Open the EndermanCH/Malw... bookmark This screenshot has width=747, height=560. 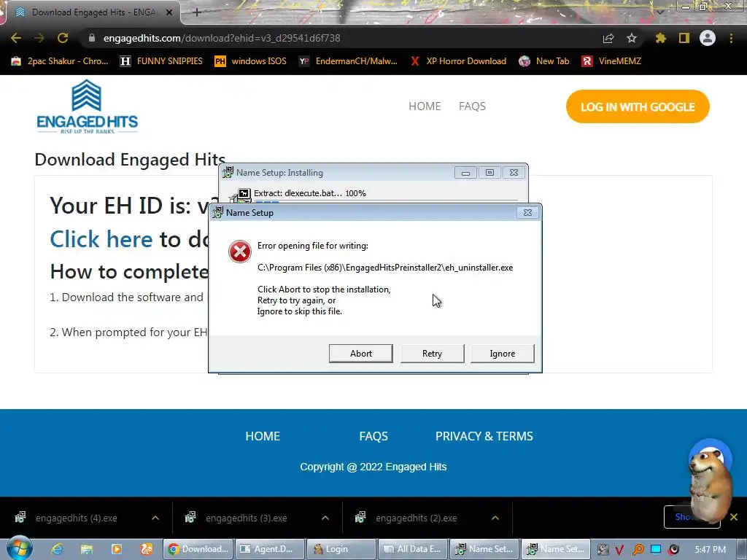pos(348,61)
